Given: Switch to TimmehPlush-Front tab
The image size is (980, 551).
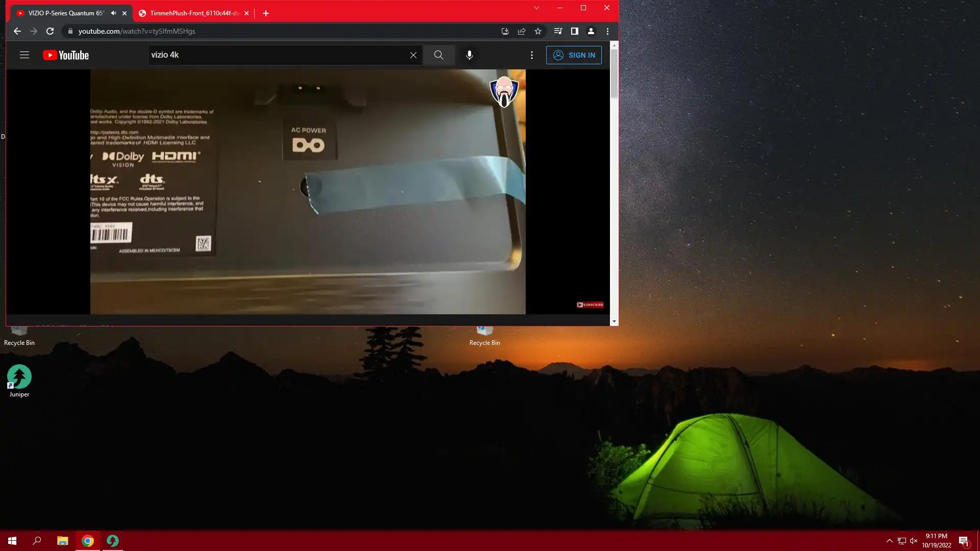Looking at the screenshot, I should [x=194, y=13].
